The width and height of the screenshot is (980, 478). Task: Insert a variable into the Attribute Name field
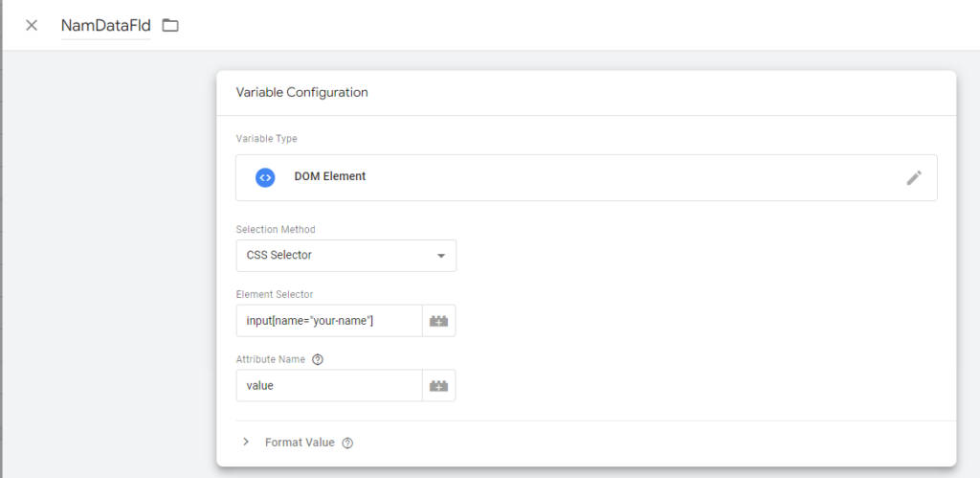tap(438, 385)
